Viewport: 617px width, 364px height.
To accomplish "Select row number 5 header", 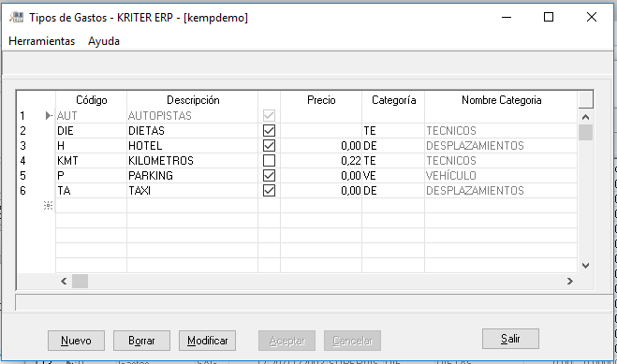I will click(x=36, y=175).
